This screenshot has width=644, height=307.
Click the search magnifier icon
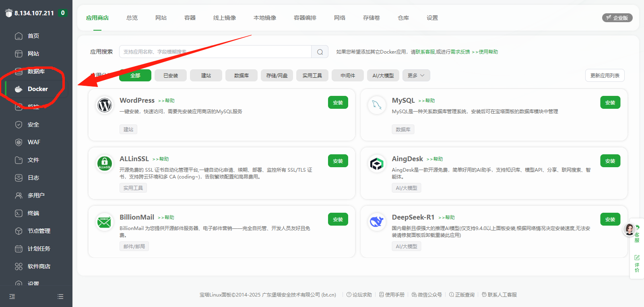(x=320, y=52)
